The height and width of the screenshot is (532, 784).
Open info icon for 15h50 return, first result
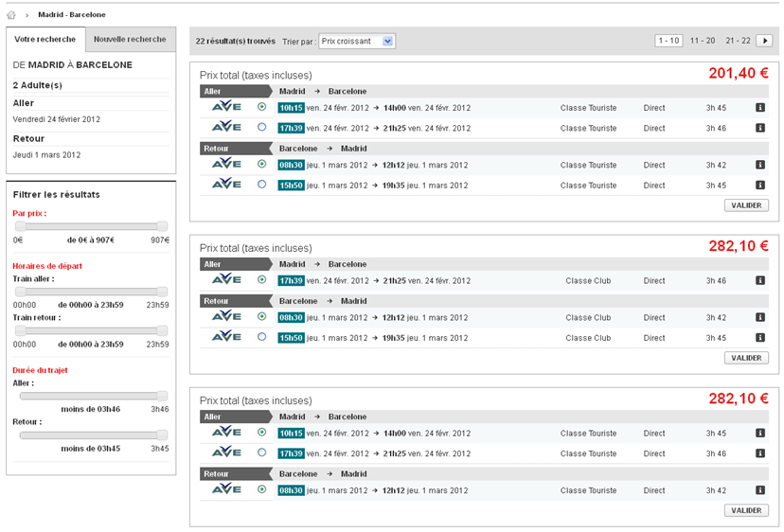point(759,186)
